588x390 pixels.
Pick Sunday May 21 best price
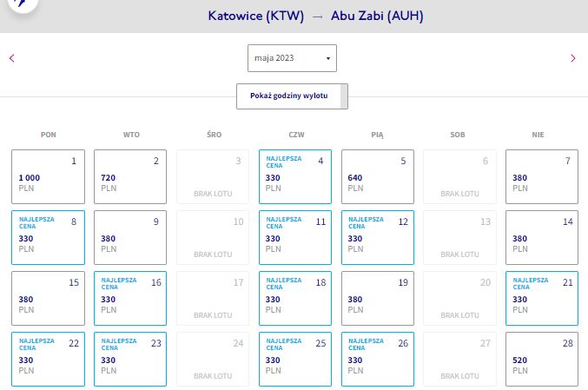point(542,298)
